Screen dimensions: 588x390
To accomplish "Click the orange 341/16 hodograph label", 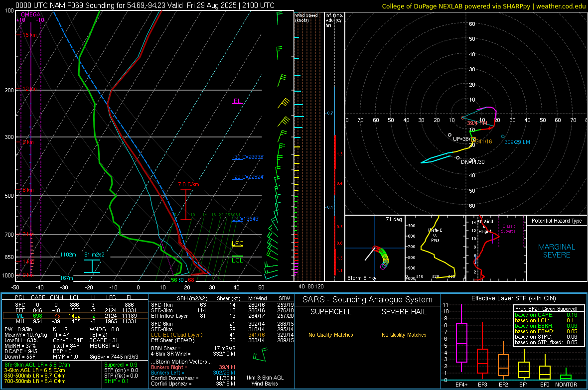I will [x=484, y=141].
